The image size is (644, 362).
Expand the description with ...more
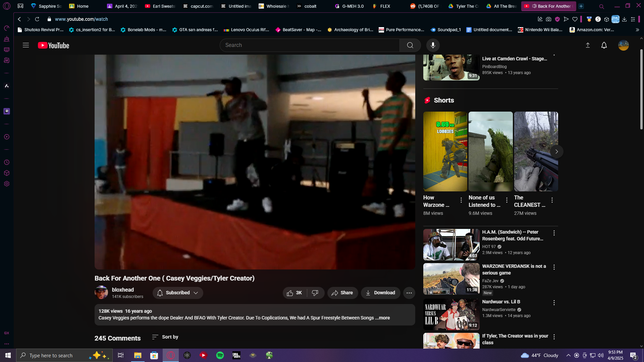point(382,318)
